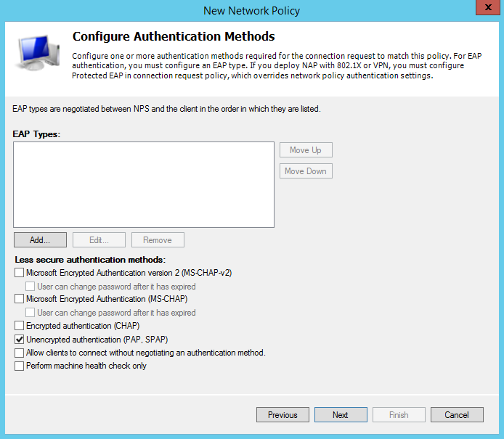Click Next to continue the wizard
This screenshot has height=439, width=504.
pos(341,415)
